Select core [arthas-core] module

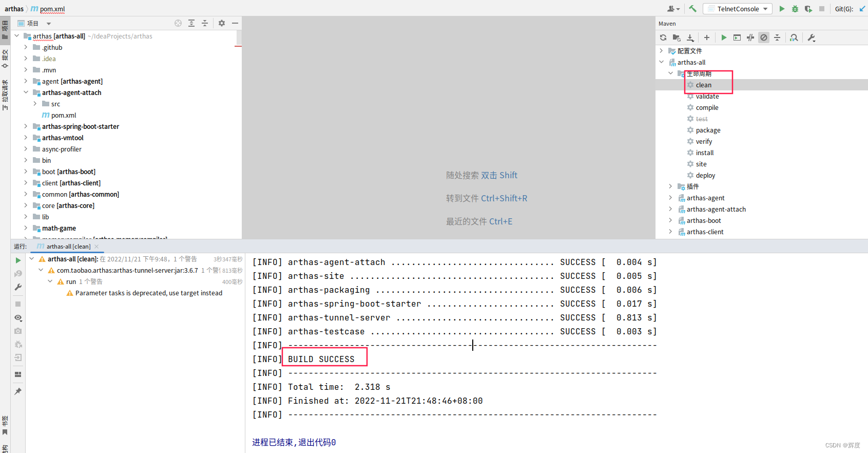68,205
